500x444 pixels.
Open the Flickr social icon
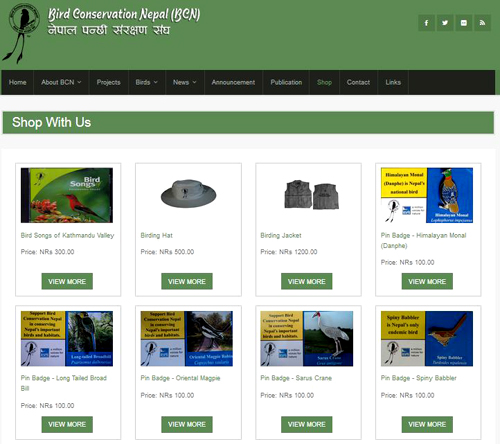pyautogui.click(x=464, y=23)
